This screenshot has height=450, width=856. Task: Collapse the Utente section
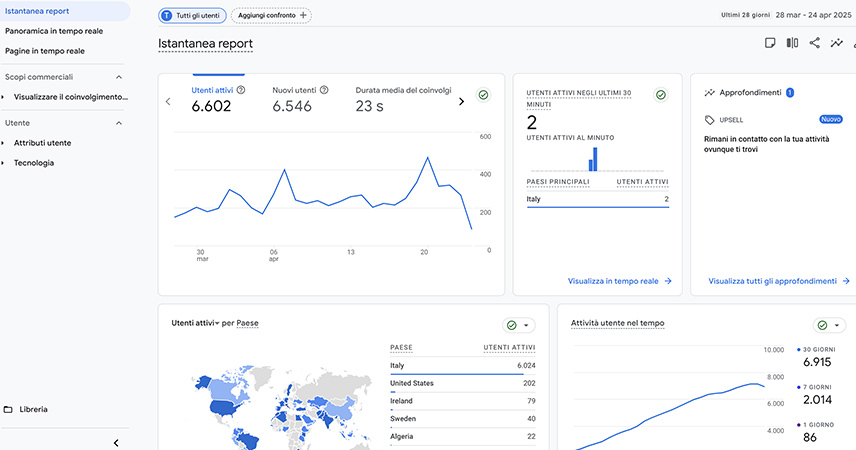point(119,123)
